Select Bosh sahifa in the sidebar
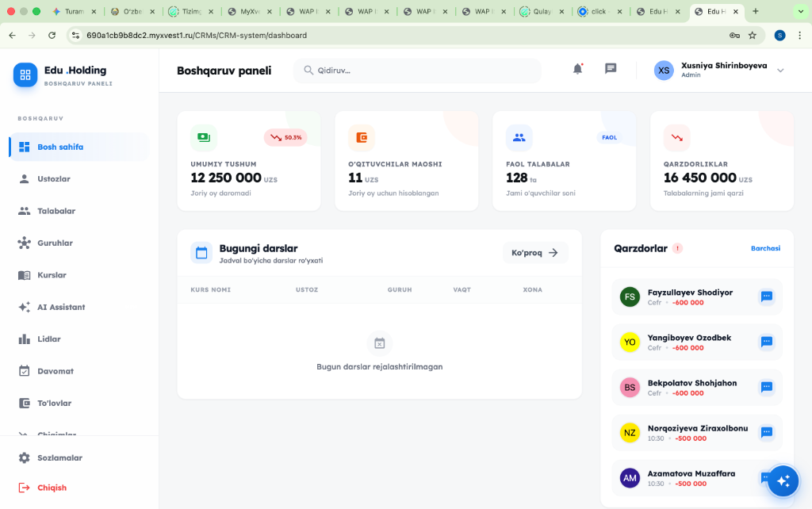The width and height of the screenshot is (812, 509). 79,147
